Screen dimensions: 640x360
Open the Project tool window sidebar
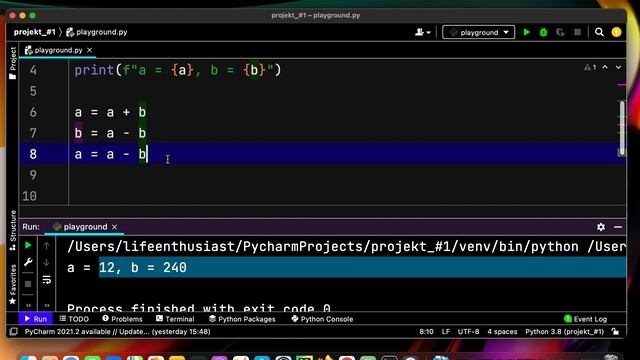(x=13, y=63)
